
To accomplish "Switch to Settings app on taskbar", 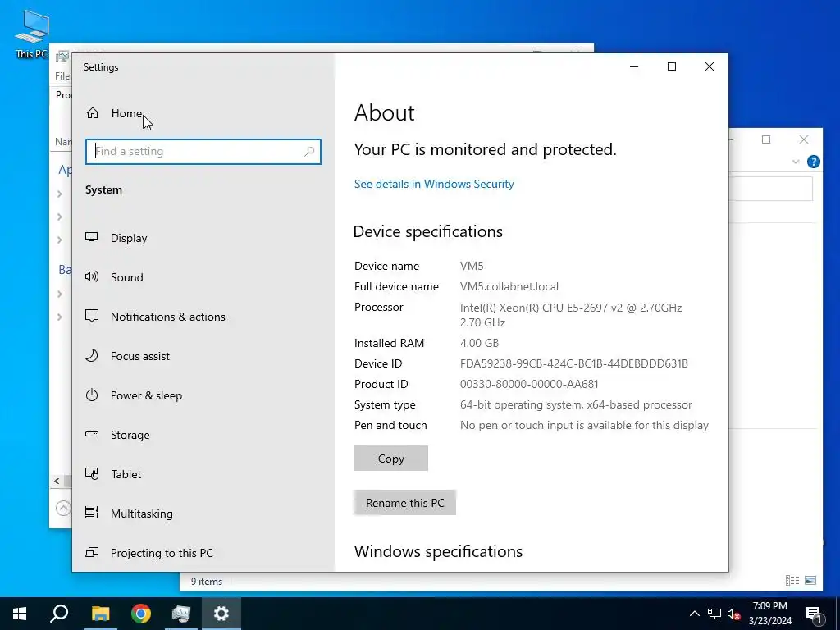I will click(221, 614).
